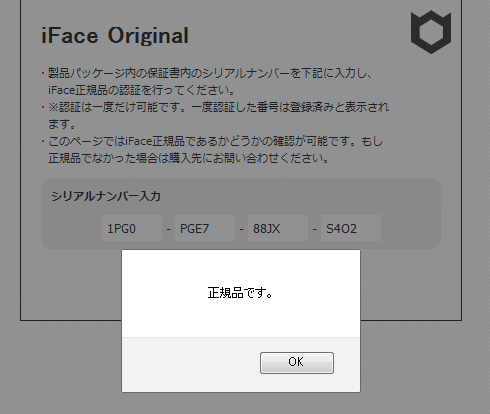Click the line starting ※認証は一度だけ可能です
The width and height of the screenshot is (490, 414).
click(x=218, y=107)
